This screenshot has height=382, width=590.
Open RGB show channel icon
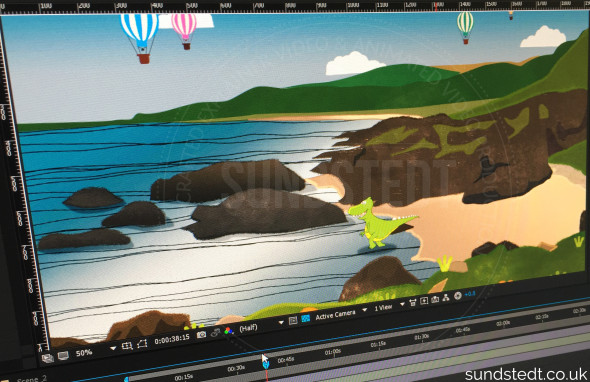pos(228,331)
